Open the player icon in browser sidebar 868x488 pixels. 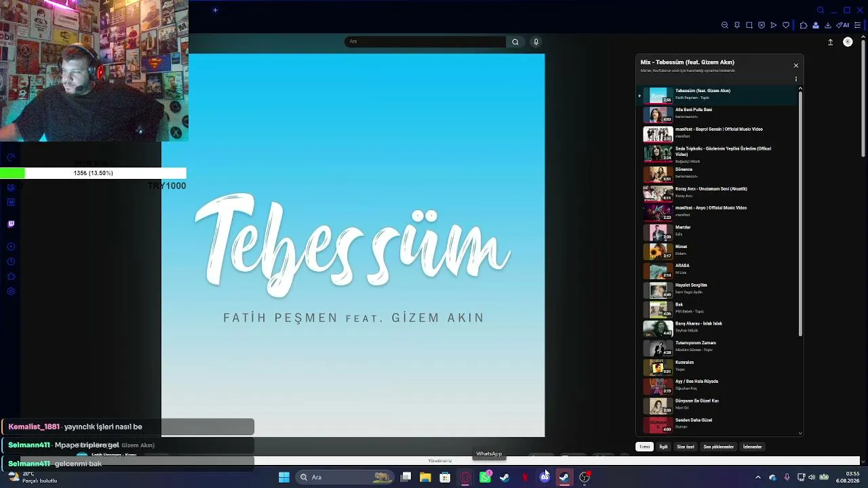[x=11, y=247]
